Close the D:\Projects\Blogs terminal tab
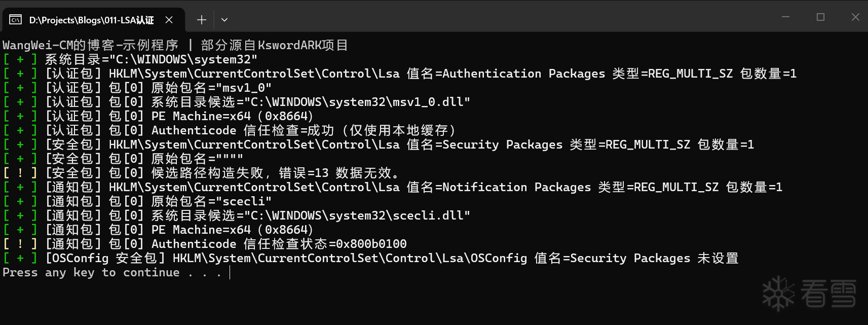 click(169, 20)
